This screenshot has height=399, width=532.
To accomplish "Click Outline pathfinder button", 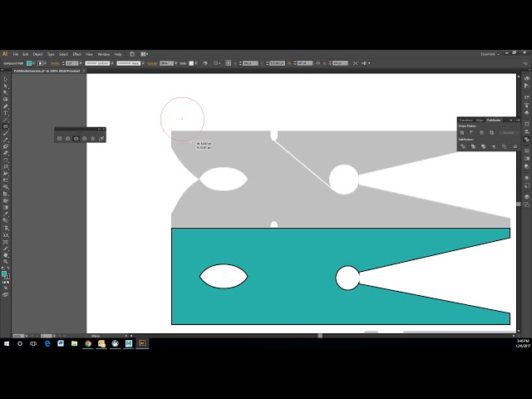I will pos(505,146).
